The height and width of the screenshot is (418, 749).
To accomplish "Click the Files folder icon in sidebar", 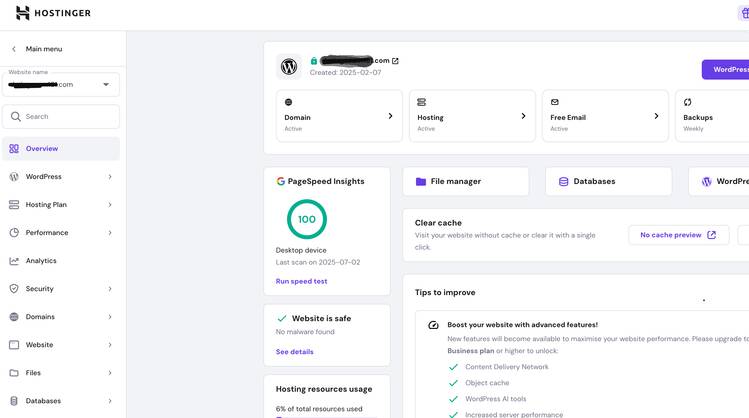I will 14,373.
